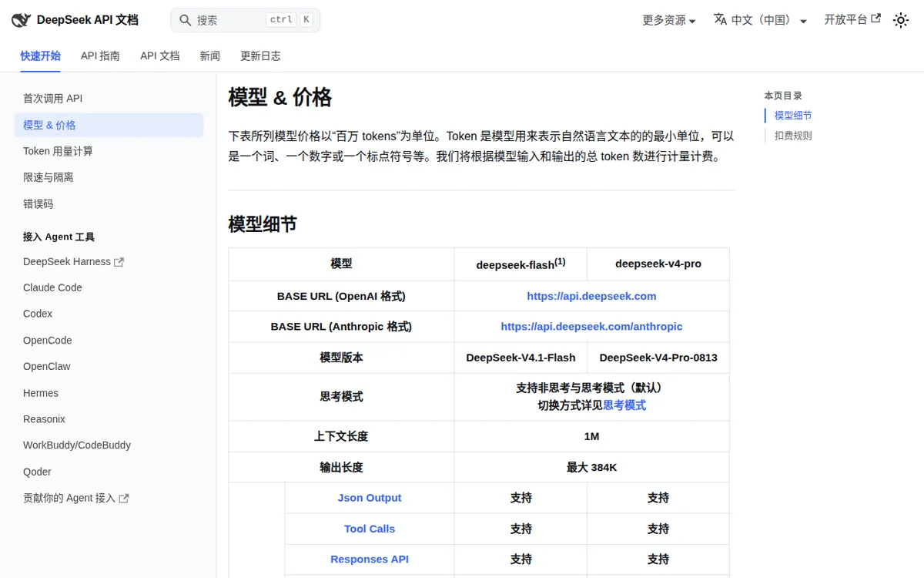This screenshot has height=578, width=924.
Task: Open 错误码 in the sidebar
Action: point(109,204)
